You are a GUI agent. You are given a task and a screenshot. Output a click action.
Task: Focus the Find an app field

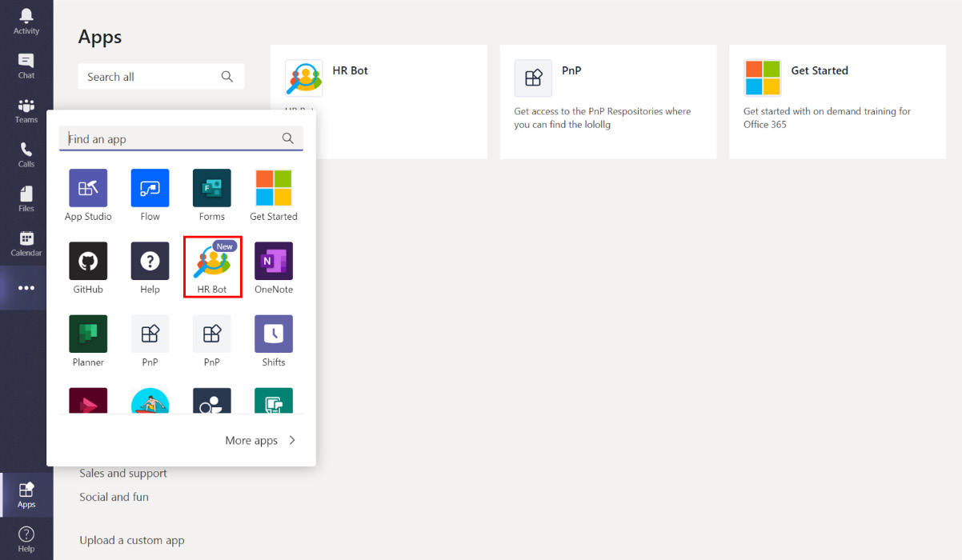(x=181, y=138)
